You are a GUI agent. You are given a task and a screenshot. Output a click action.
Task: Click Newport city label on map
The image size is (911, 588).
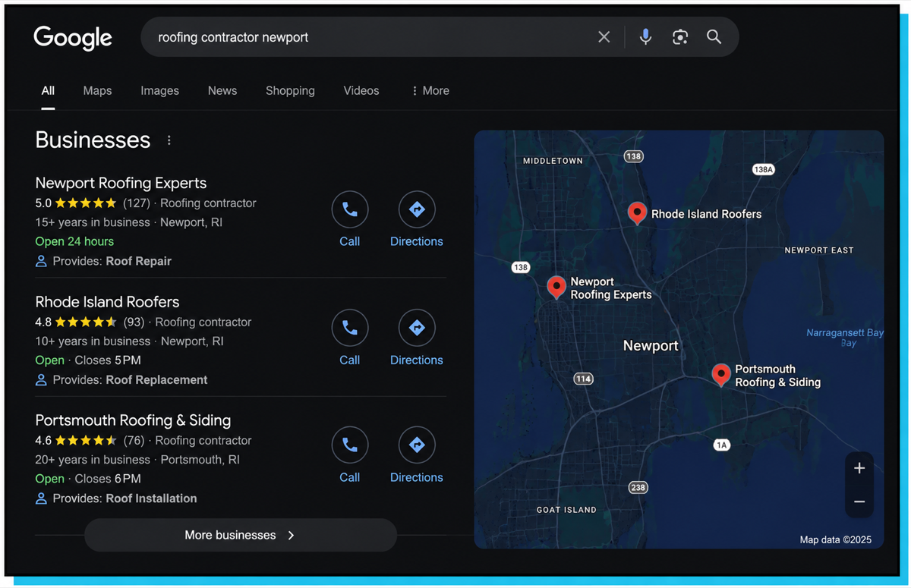click(x=651, y=346)
